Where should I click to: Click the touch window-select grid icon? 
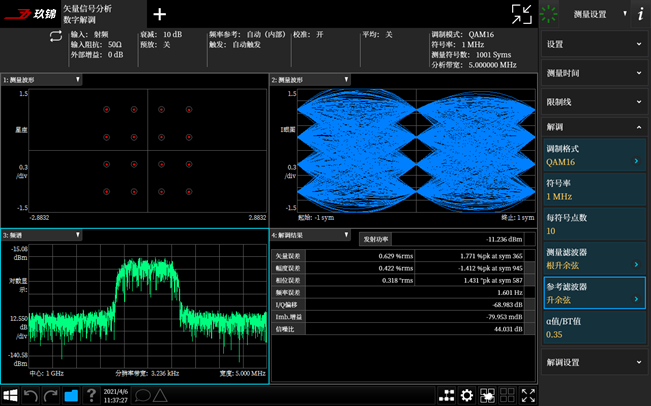(x=487, y=395)
